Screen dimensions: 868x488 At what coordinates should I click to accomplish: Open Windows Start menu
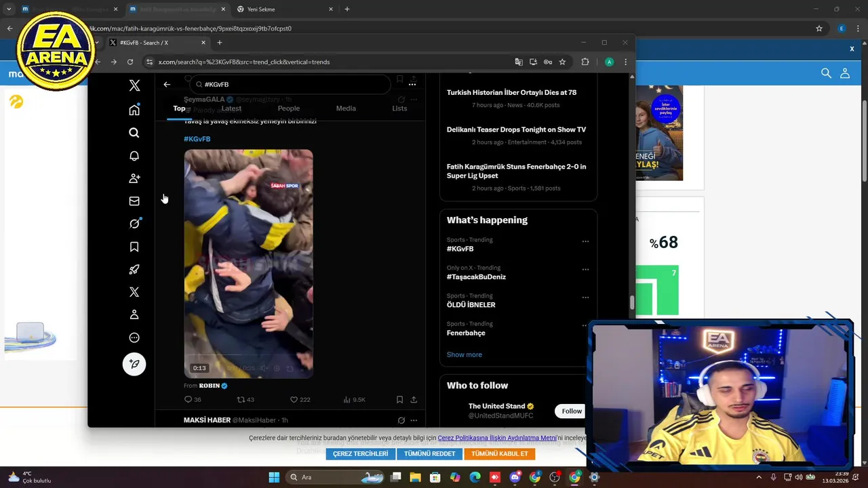(274, 477)
